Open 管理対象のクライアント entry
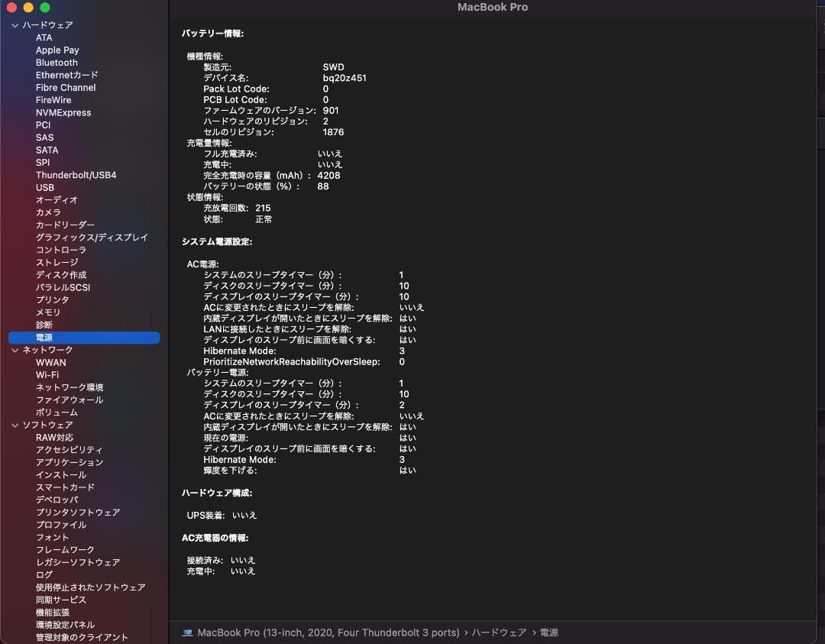This screenshot has width=825, height=644. click(82, 638)
